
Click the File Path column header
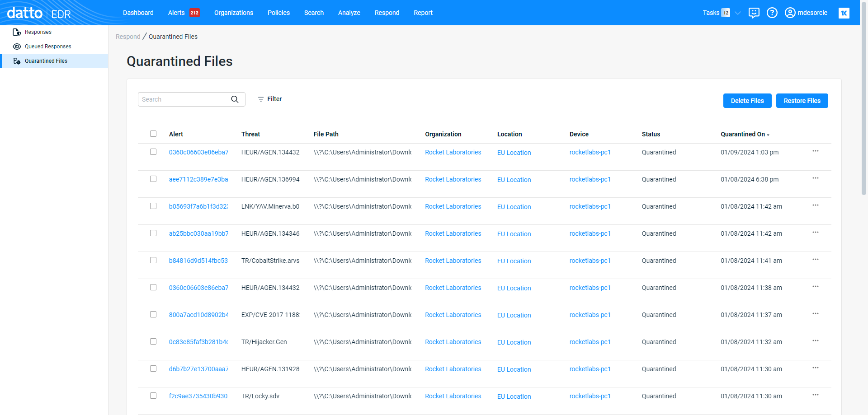click(326, 134)
